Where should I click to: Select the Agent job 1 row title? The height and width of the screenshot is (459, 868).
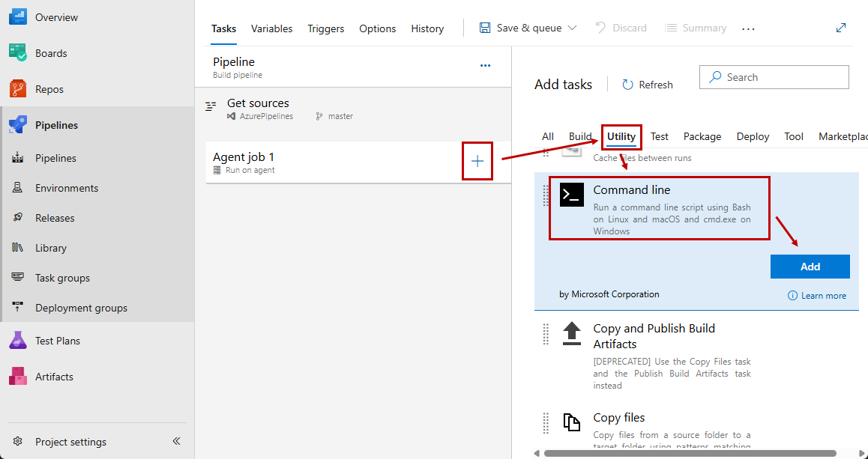(243, 156)
